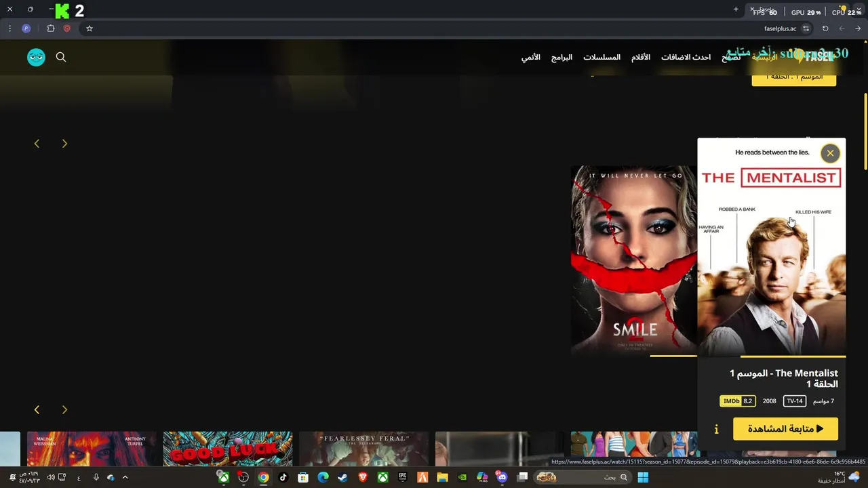Open the Smile 2 movie poster
Image resolution: width=868 pixels, height=488 pixels.
pos(634,261)
